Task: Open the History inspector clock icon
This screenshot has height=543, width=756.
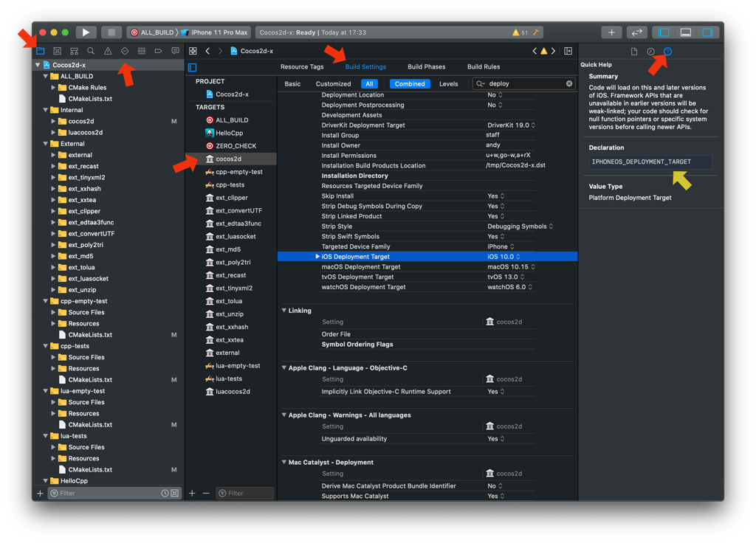Action: point(650,52)
